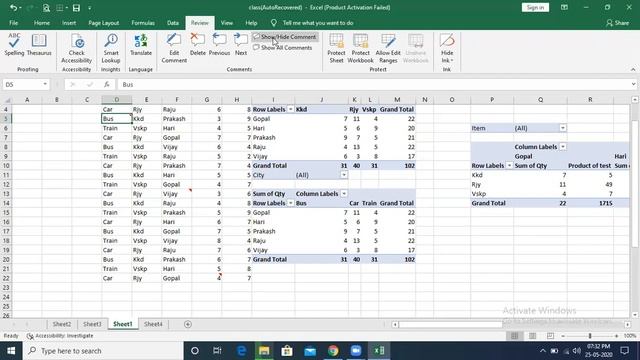
Task: Open Windows Start menu
Action: tap(11, 351)
